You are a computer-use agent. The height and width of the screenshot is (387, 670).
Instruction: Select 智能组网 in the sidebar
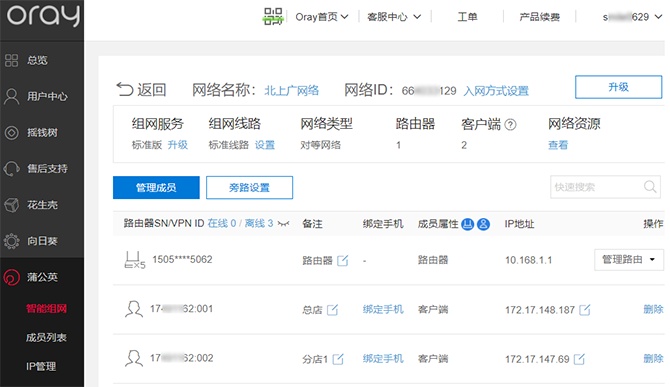(46, 308)
